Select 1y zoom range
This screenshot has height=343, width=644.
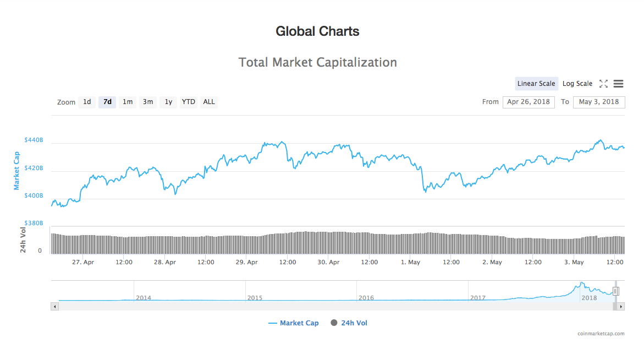[168, 102]
